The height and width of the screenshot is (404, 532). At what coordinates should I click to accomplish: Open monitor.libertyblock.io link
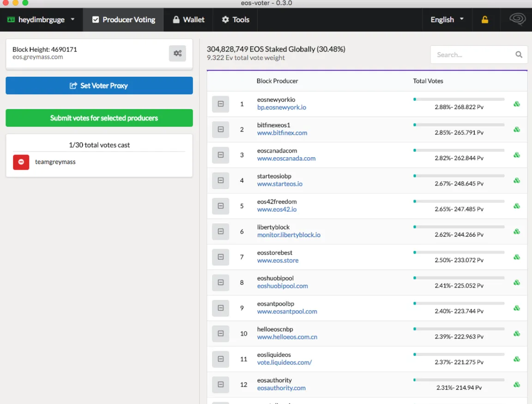click(288, 235)
